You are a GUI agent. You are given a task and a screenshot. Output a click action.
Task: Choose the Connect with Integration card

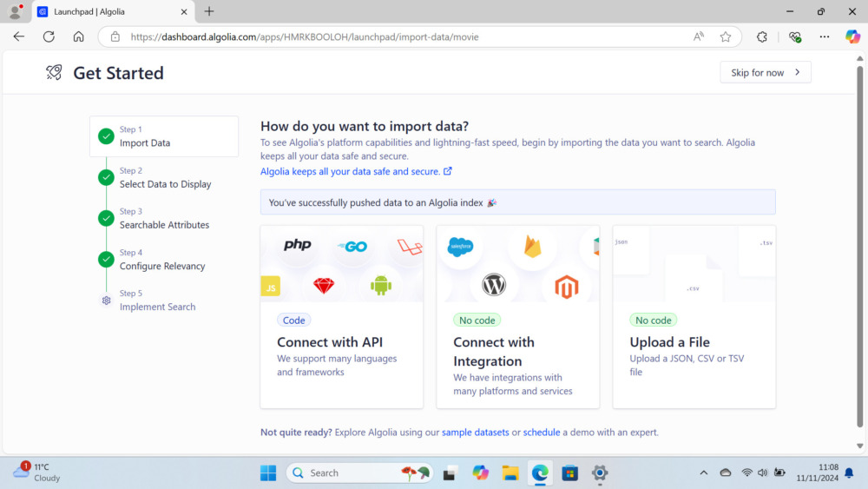[x=517, y=317]
